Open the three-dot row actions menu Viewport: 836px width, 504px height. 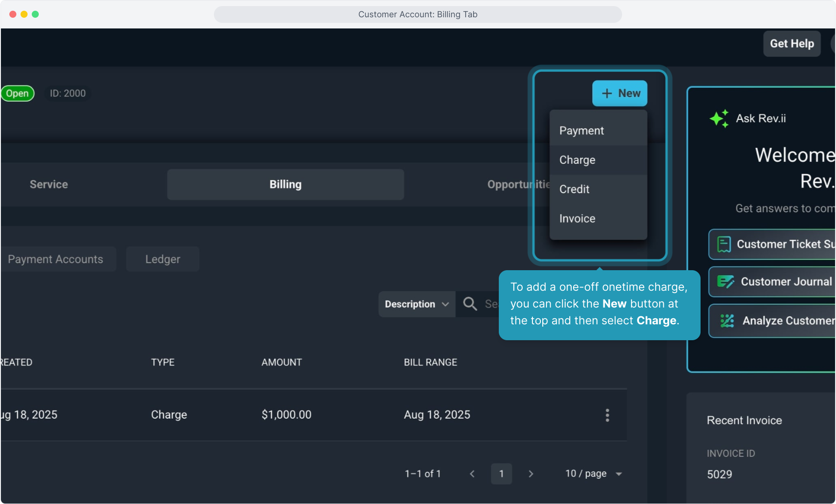point(607,415)
